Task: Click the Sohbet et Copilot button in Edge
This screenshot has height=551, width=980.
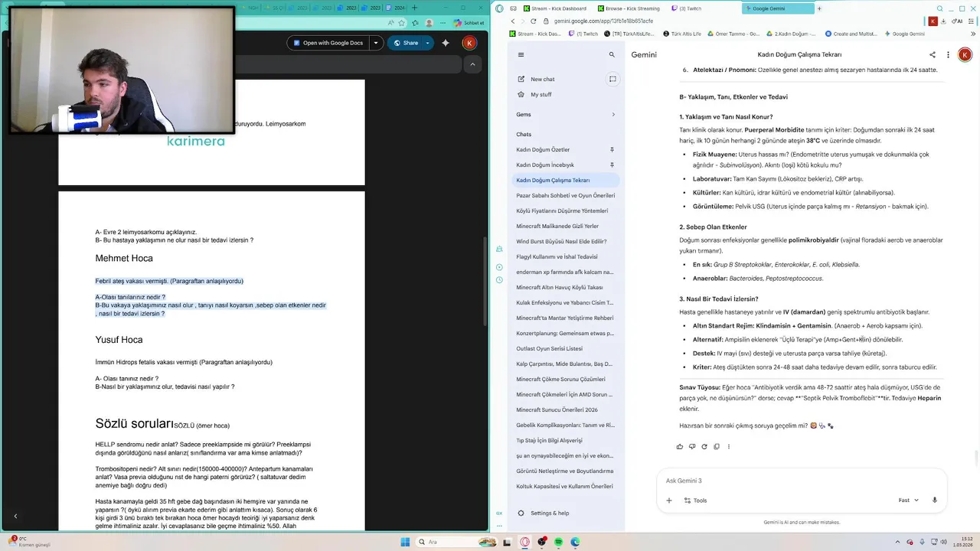Action: 470,22
